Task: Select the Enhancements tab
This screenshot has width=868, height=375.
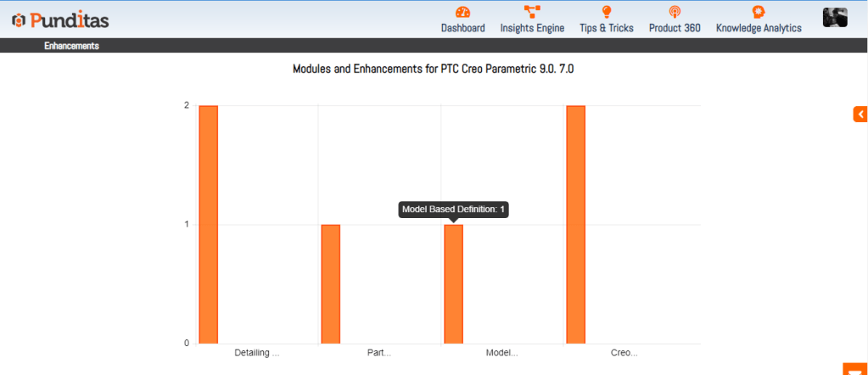Action: pyautogui.click(x=71, y=46)
